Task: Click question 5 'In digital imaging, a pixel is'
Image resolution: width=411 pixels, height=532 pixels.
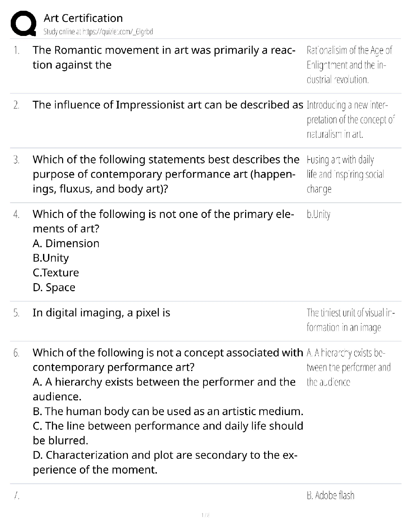Action: (101, 313)
